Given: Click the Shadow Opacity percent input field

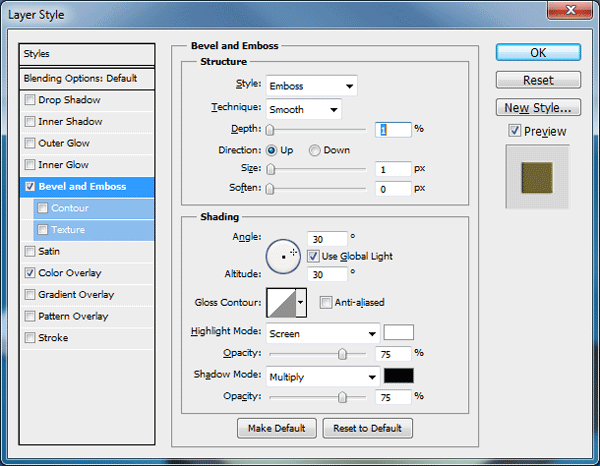Looking at the screenshot, I should pos(393,397).
